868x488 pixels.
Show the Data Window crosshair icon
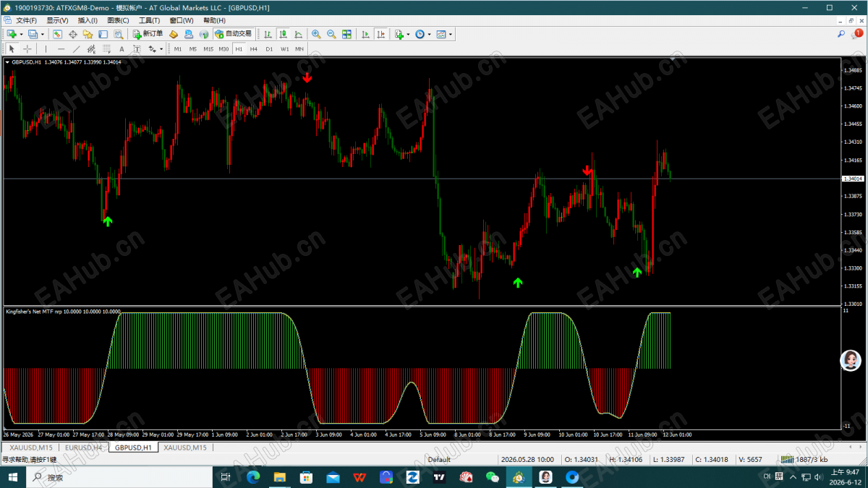[x=72, y=34]
